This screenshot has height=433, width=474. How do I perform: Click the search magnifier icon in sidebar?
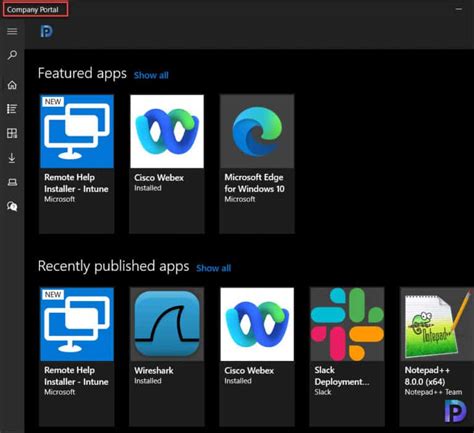tap(12, 55)
